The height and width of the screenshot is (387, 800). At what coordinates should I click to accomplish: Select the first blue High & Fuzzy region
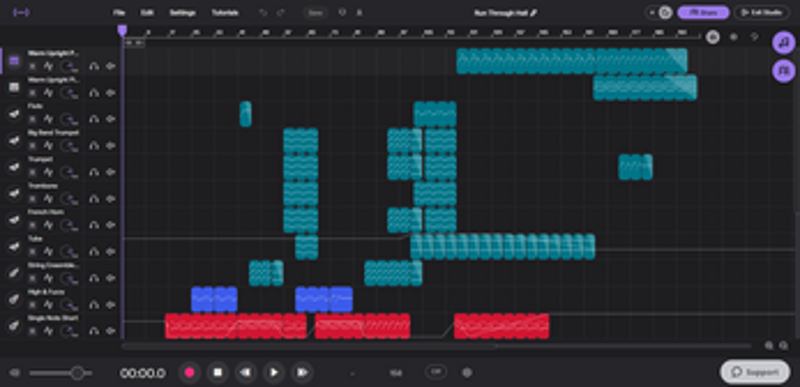coord(214,299)
